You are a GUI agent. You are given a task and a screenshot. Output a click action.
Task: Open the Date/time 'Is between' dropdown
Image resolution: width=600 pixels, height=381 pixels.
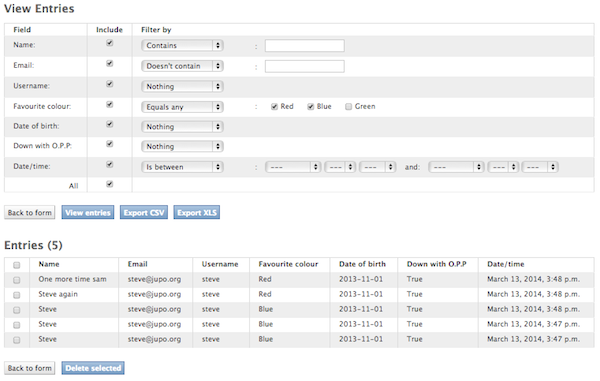pyautogui.click(x=182, y=167)
